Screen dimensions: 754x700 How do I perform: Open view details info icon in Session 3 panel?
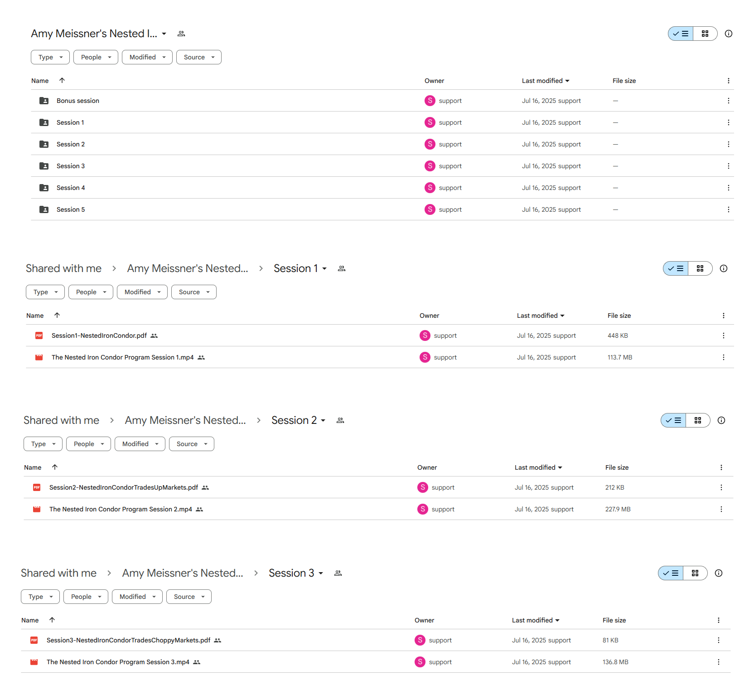point(719,573)
